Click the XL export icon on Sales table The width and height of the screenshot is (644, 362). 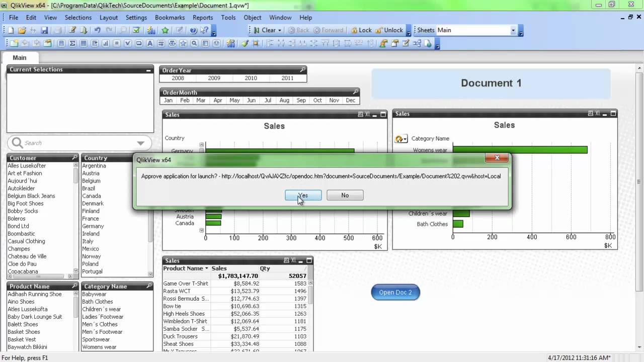coord(294,260)
